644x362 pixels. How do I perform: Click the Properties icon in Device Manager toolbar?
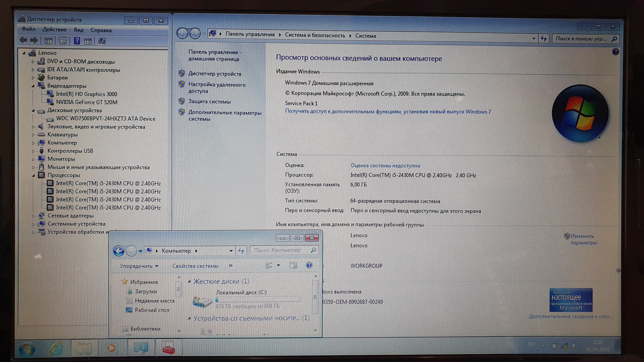63,41
